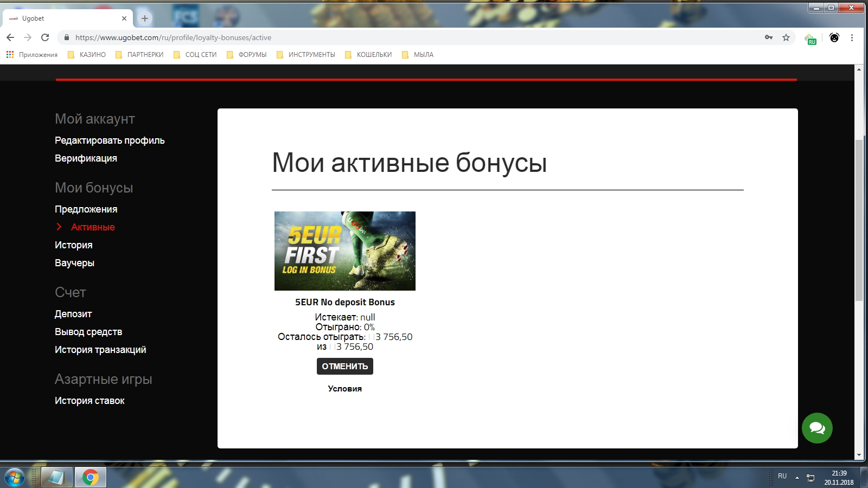Open the Приложения apps grid icon
Viewport: 868px width, 488px height.
(10, 55)
